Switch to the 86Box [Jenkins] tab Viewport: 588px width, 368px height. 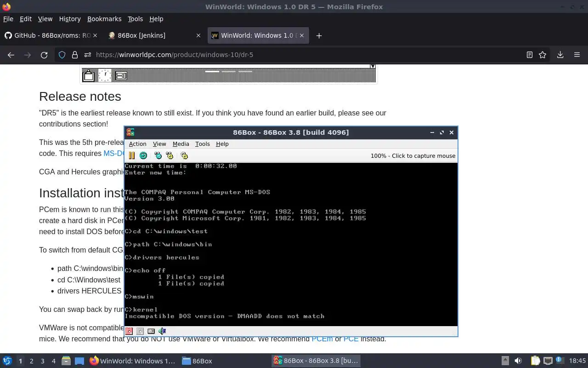coord(155,35)
